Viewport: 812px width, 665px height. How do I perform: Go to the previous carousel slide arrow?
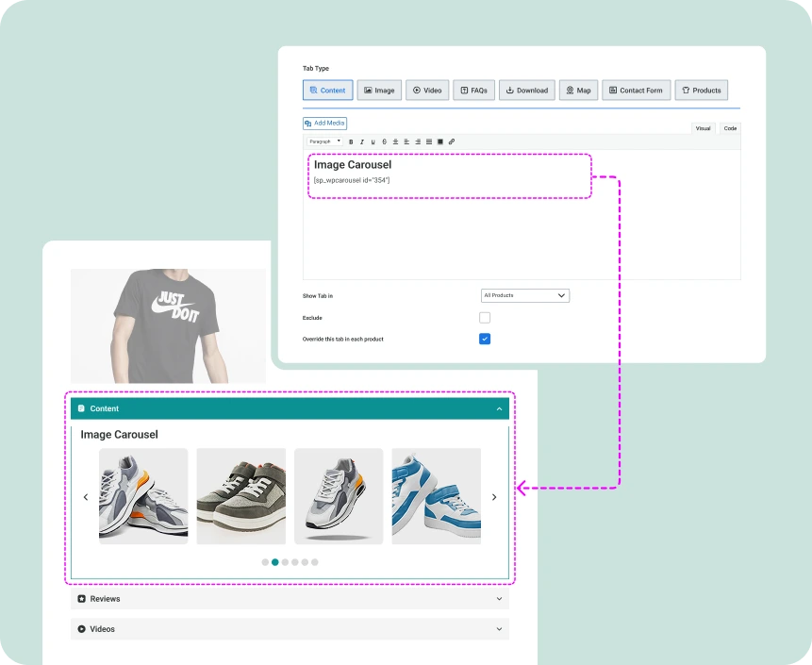click(86, 497)
